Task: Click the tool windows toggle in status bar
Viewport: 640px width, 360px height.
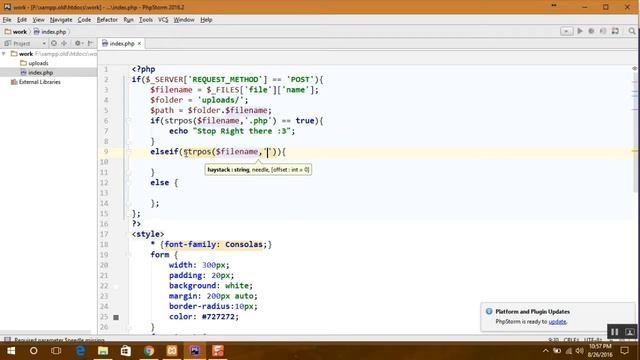Action: (7, 339)
